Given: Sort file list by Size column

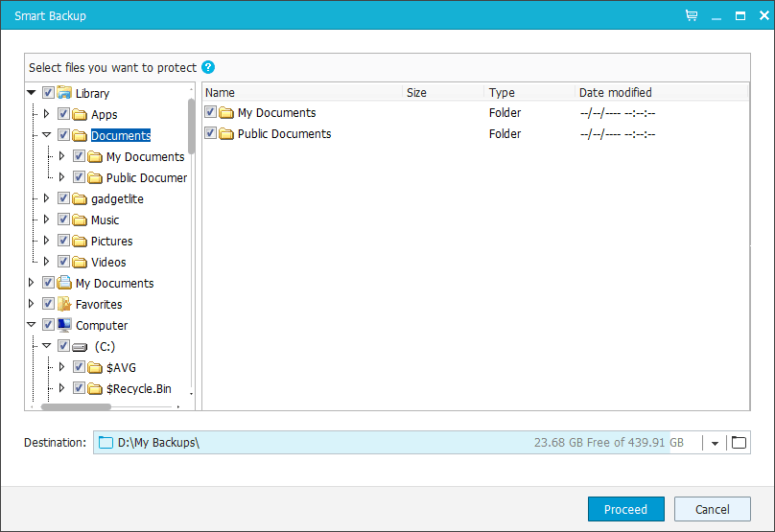Looking at the screenshot, I should [443, 92].
